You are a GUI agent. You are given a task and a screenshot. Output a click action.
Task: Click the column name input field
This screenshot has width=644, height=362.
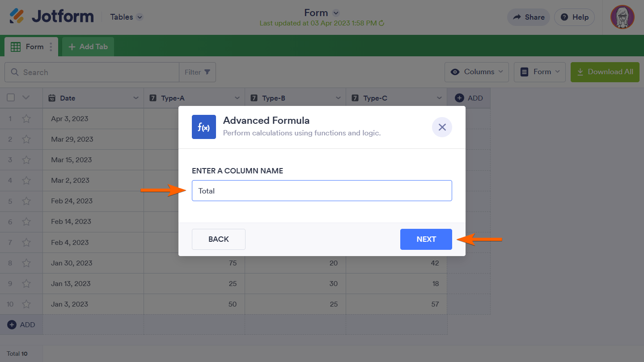(322, 191)
